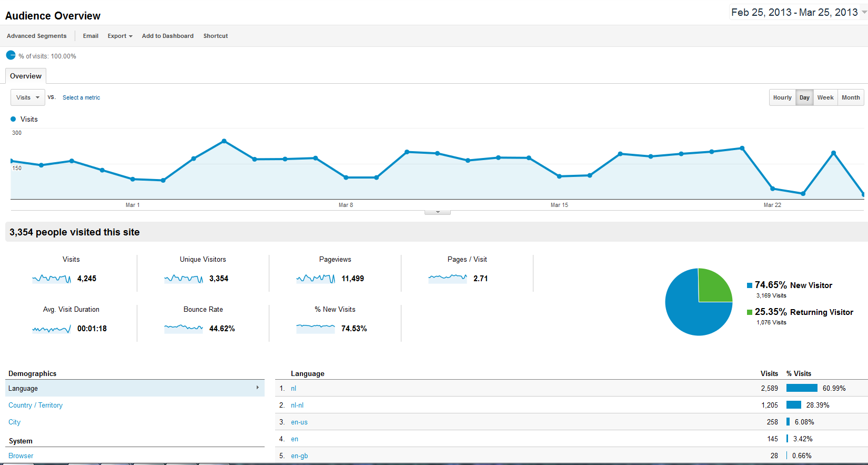Expand the chart annotations drawer arrow
Viewport: 868px width, 465px height.
pos(438,212)
